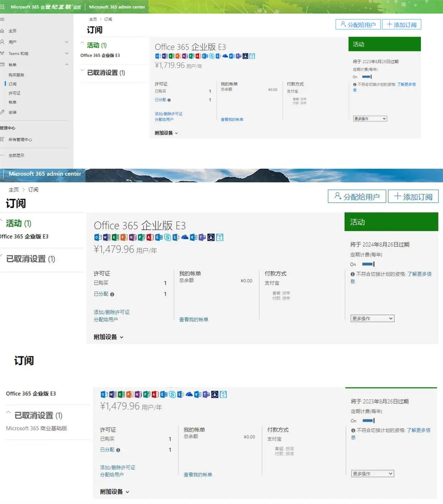Click the PowerPoint icon in the card expiring 2024
This screenshot has width=443, height=504.
124,237
